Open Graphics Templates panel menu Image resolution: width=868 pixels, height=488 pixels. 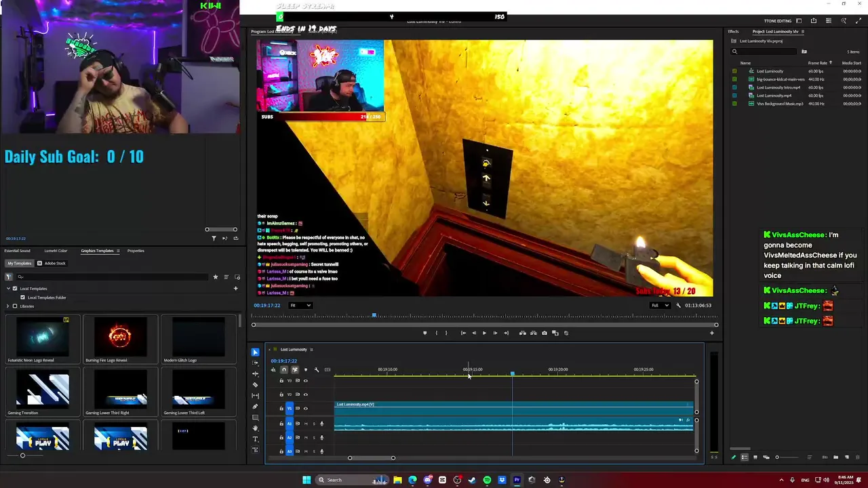pos(118,251)
